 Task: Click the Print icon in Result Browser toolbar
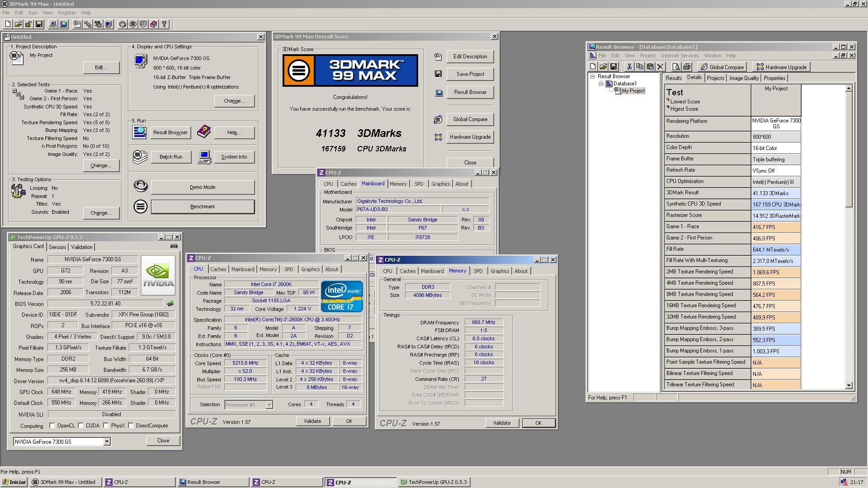point(687,67)
